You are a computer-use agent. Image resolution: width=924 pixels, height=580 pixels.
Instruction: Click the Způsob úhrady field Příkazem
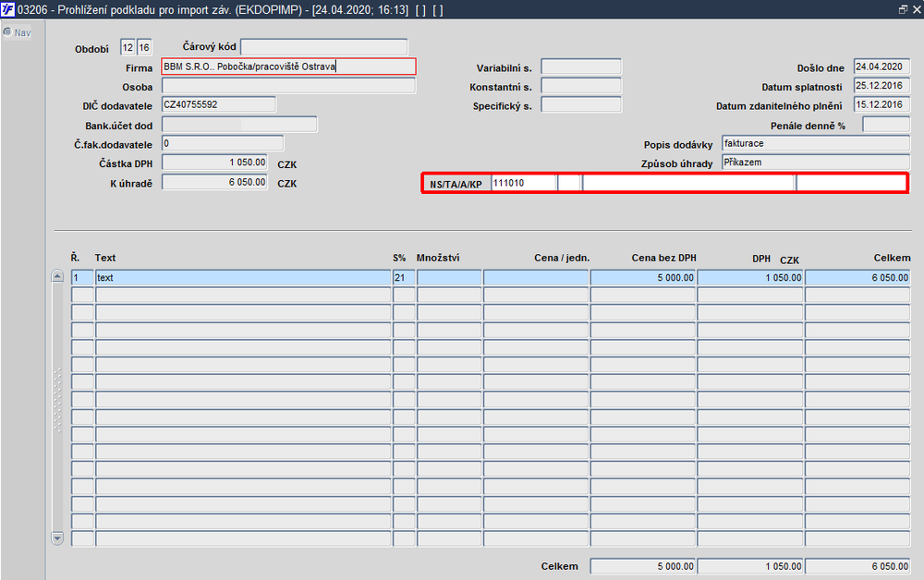click(816, 163)
